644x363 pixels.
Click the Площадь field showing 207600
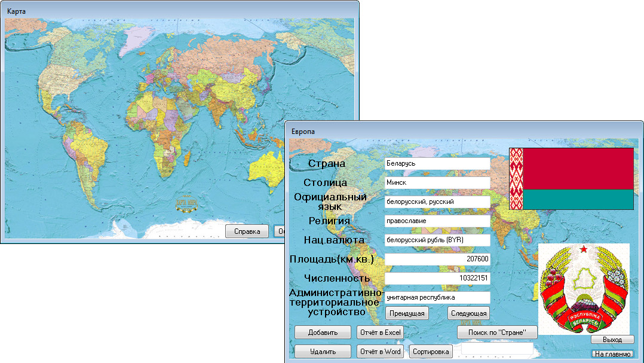(x=437, y=259)
